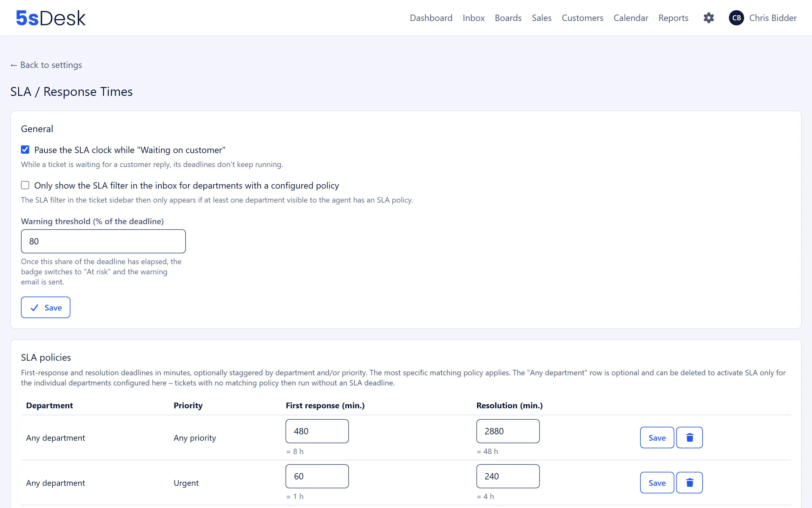Viewport: 812px width, 508px height.
Task: Open Boards in the navigation
Action: [508, 18]
